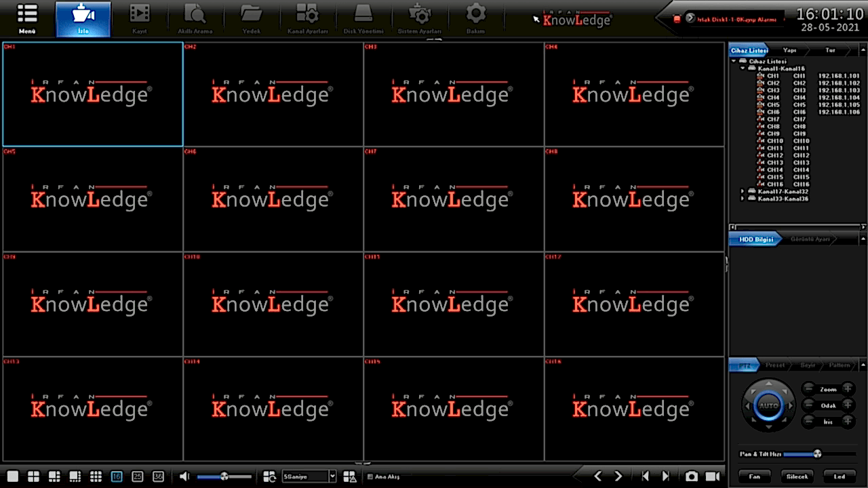Select the 25-channel grid layout
The image size is (868, 488).
coord(137,476)
